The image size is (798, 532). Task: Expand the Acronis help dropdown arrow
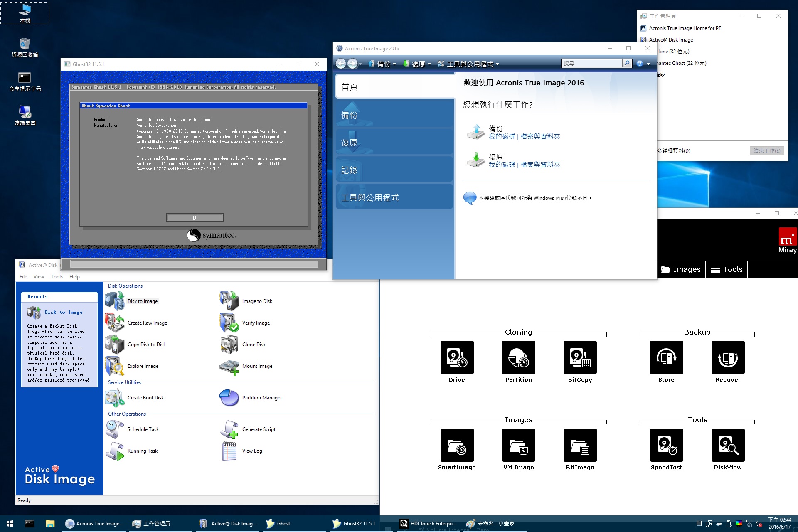pyautogui.click(x=648, y=64)
